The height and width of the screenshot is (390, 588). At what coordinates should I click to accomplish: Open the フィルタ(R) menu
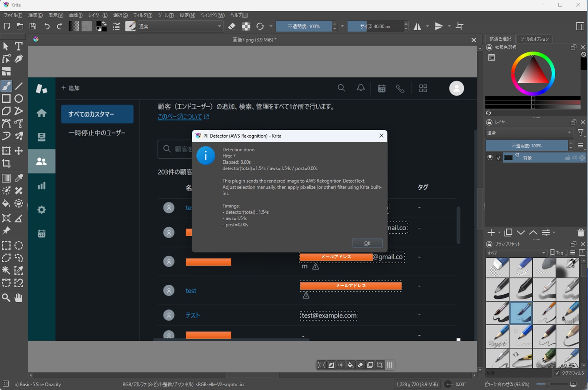click(143, 15)
